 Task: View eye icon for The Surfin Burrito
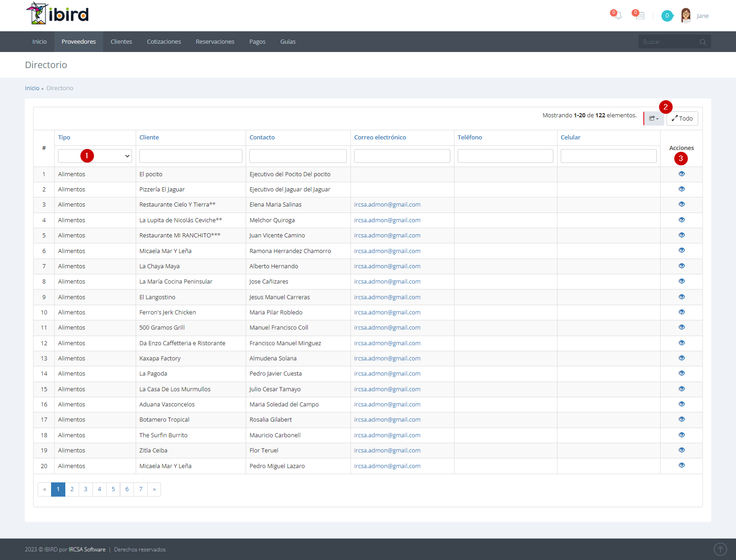[x=682, y=435]
